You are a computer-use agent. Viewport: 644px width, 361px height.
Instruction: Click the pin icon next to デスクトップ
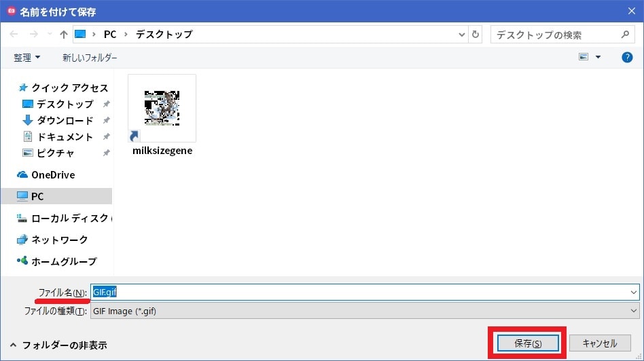click(107, 104)
